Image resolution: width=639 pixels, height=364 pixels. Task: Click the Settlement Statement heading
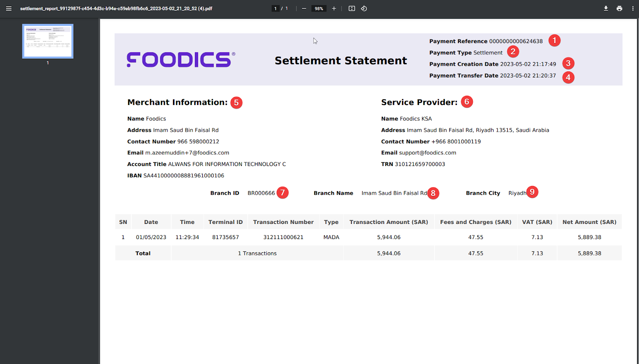pyautogui.click(x=341, y=61)
